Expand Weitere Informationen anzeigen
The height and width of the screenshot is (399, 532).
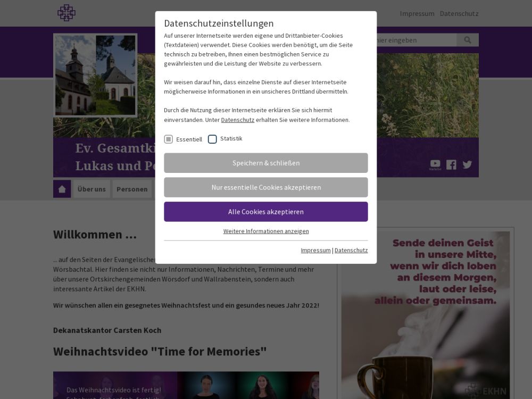[266, 231]
